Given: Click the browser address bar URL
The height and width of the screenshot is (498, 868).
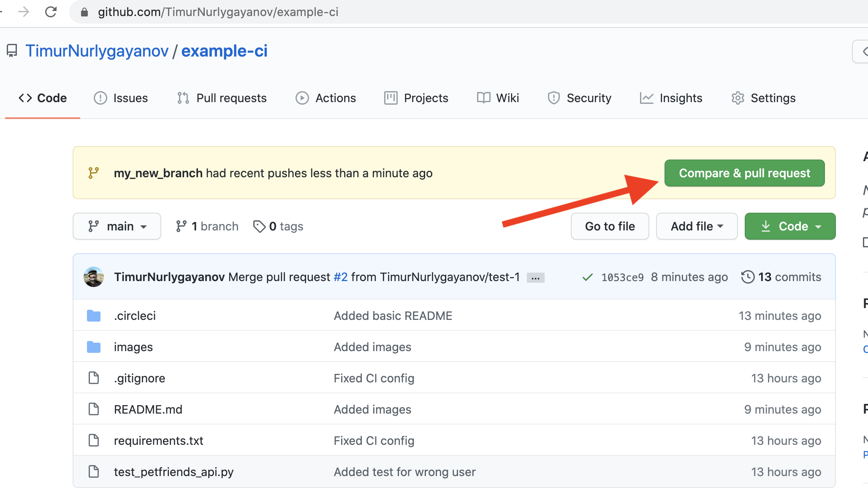Looking at the screenshot, I should tap(218, 12).
